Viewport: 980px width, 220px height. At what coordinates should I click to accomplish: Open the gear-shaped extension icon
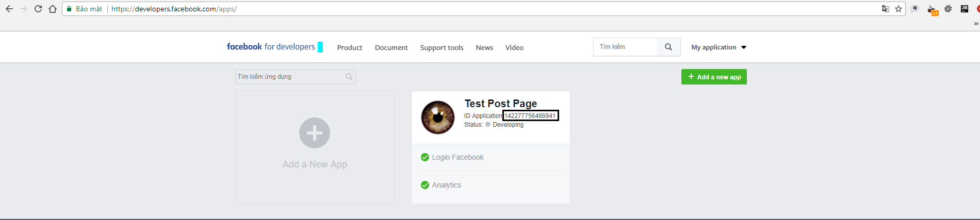click(948, 9)
